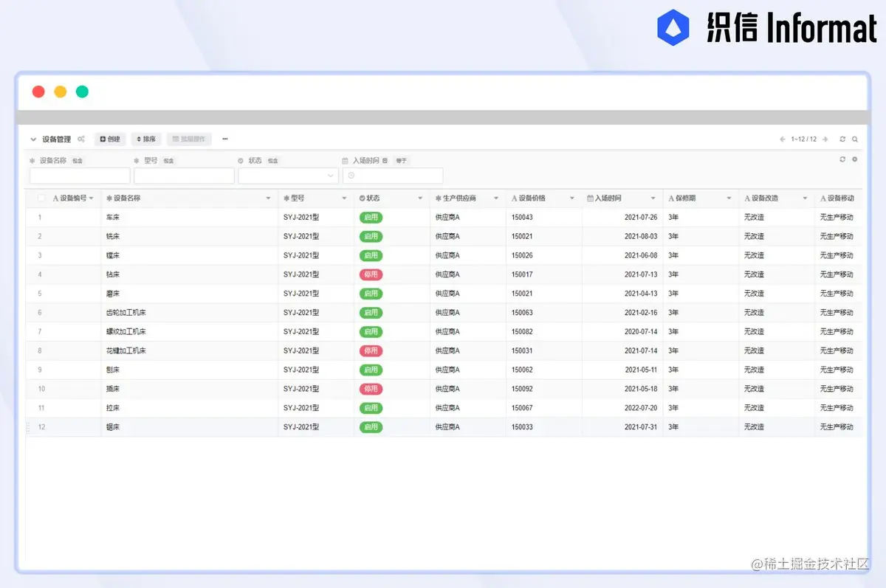The height and width of the screenshot is (588, 886).
Task: Click the refresh icon near the pagination
Action: coord(842,139)
